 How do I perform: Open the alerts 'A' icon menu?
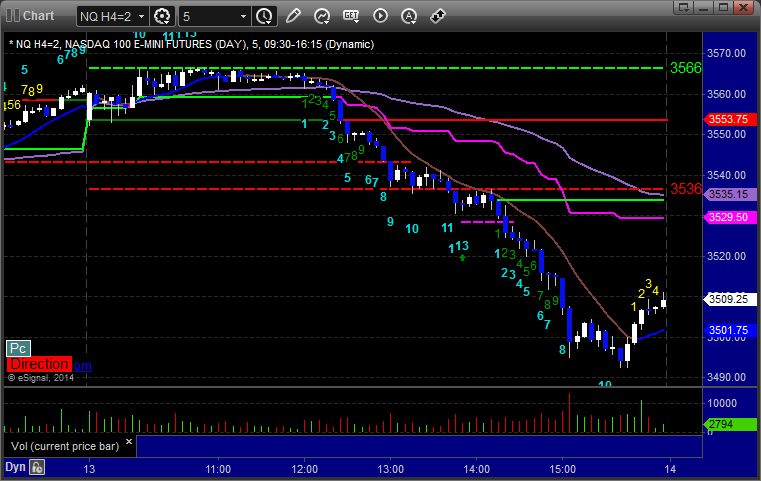click(x=409, y=16)
